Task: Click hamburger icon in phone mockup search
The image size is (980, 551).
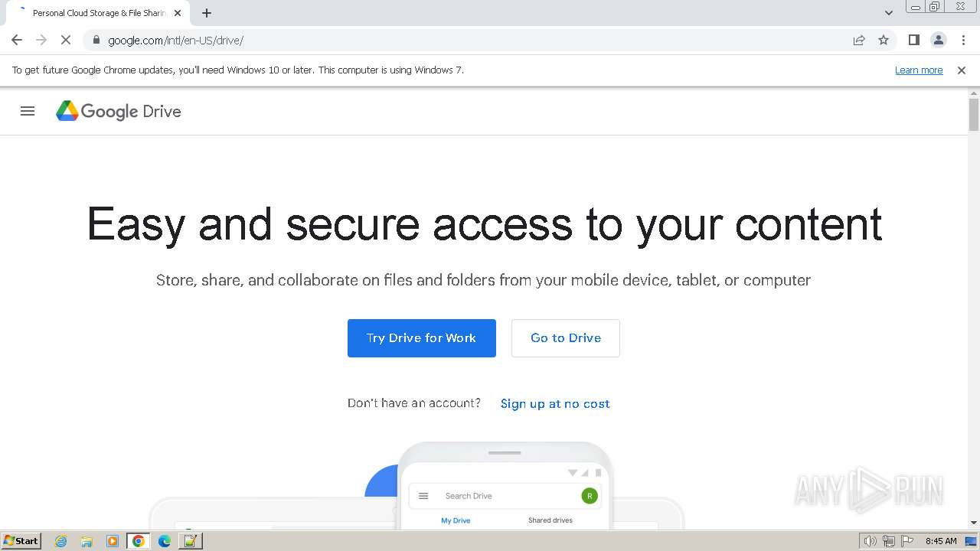Action: [x=423, y=496]
